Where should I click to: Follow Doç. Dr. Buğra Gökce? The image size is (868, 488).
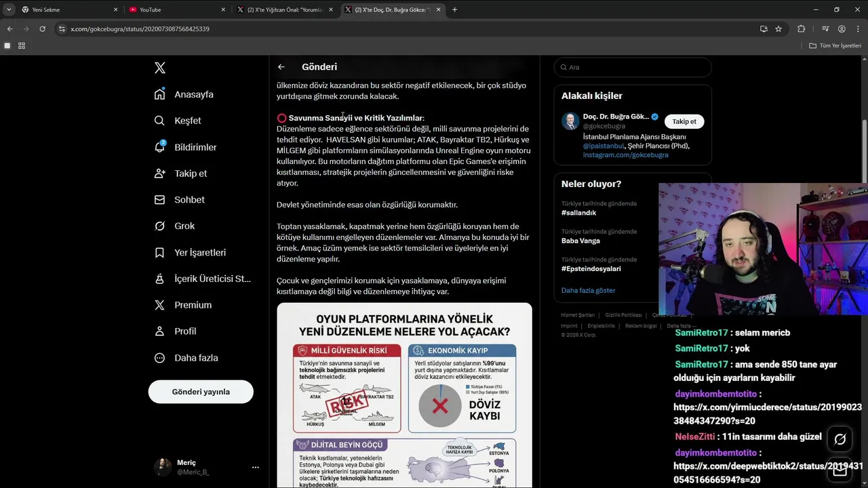click(684, 121)
